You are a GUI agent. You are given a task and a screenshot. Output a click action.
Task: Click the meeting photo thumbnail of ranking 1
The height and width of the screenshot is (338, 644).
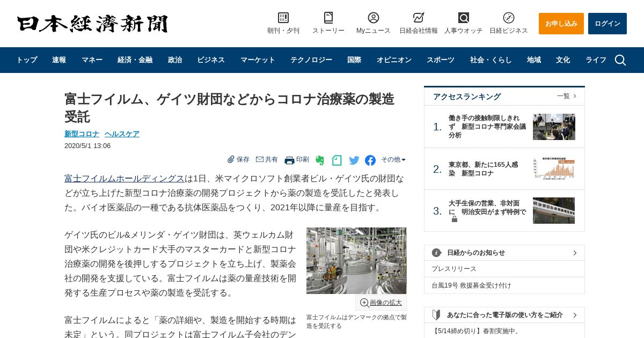pyautogui.click(x=554, y=127)
